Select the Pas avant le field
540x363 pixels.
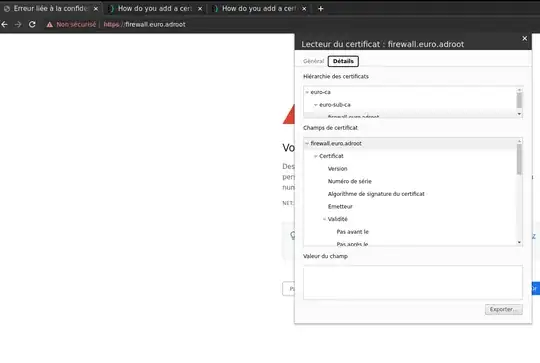coord(353,232)
